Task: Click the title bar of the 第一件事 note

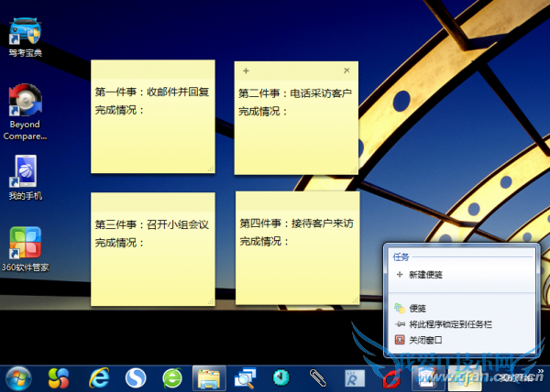Action: (153, 69)
